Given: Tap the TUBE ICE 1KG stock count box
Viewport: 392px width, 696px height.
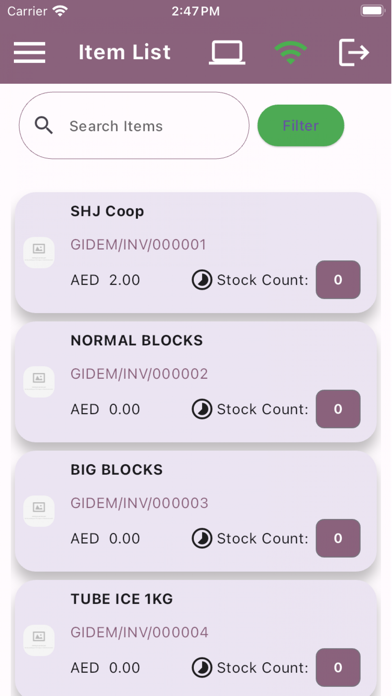Looking at the screenshot, I should click(x=338, y=667).
